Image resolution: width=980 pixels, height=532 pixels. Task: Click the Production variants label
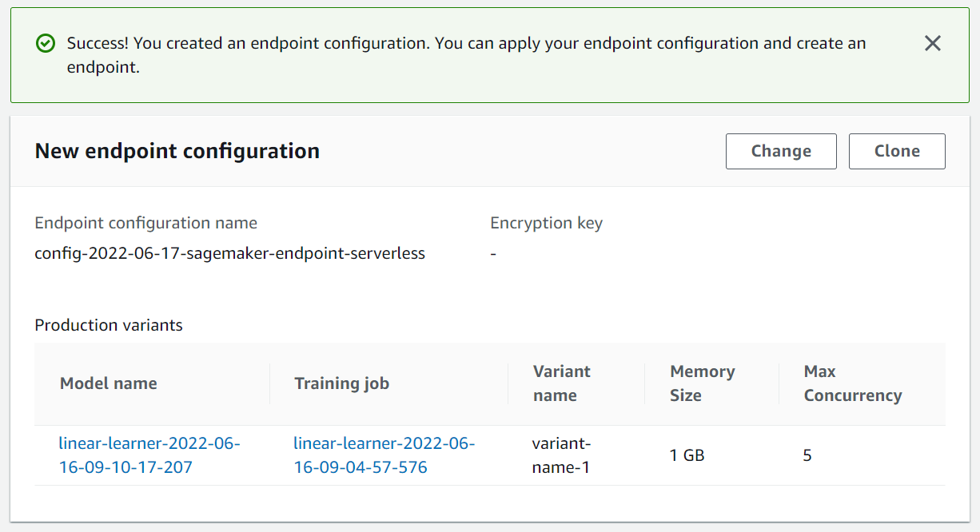[109, 325]
